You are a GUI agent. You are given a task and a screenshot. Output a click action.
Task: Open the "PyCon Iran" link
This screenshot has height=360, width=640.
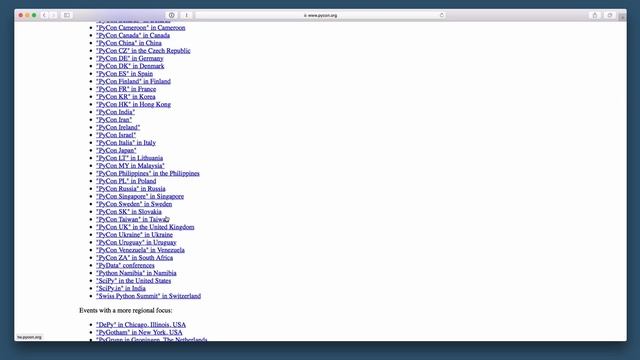click(x=114, y=120)
